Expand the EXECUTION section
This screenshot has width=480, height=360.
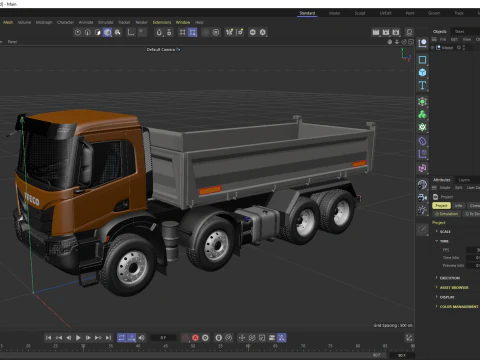click(x=447, y=278)
